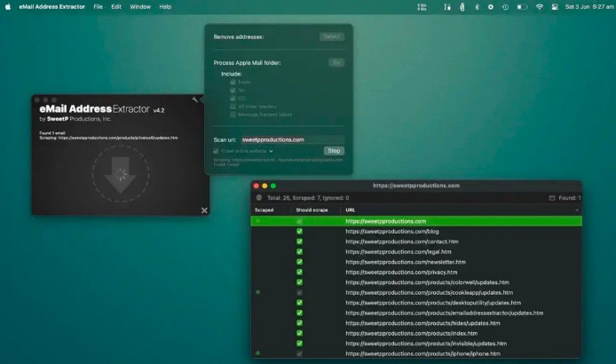Select the privacy.htm URL row
The image size is (616, 364).
pyautogui.click(x=416, y=272)
